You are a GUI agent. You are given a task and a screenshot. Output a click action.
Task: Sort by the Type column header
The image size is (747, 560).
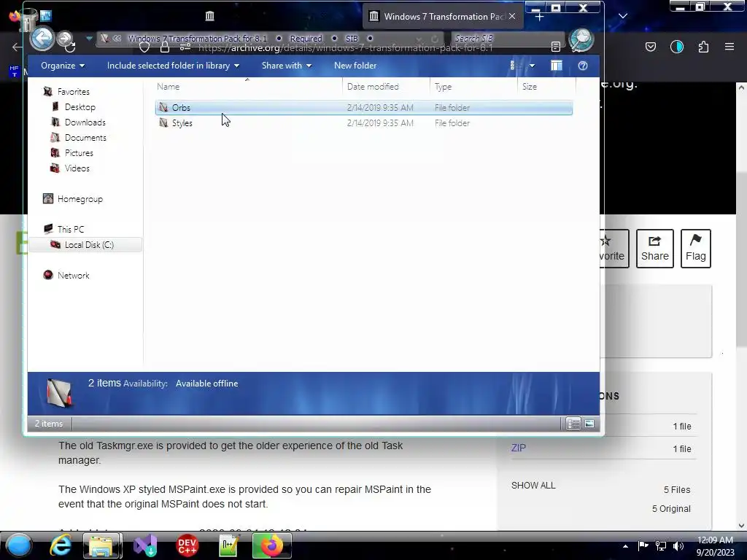pyautogui.click(x=473, y=87)
